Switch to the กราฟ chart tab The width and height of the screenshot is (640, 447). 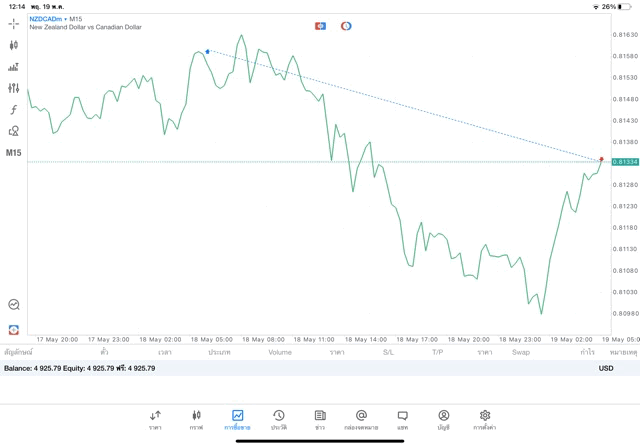(x=196, y=419)
